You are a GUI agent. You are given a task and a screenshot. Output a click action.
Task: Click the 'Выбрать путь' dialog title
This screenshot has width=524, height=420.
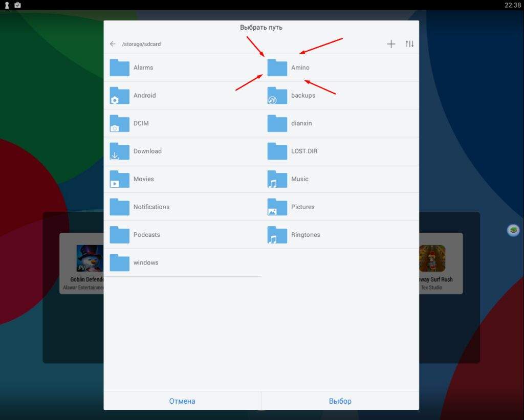tap(261, 28)
